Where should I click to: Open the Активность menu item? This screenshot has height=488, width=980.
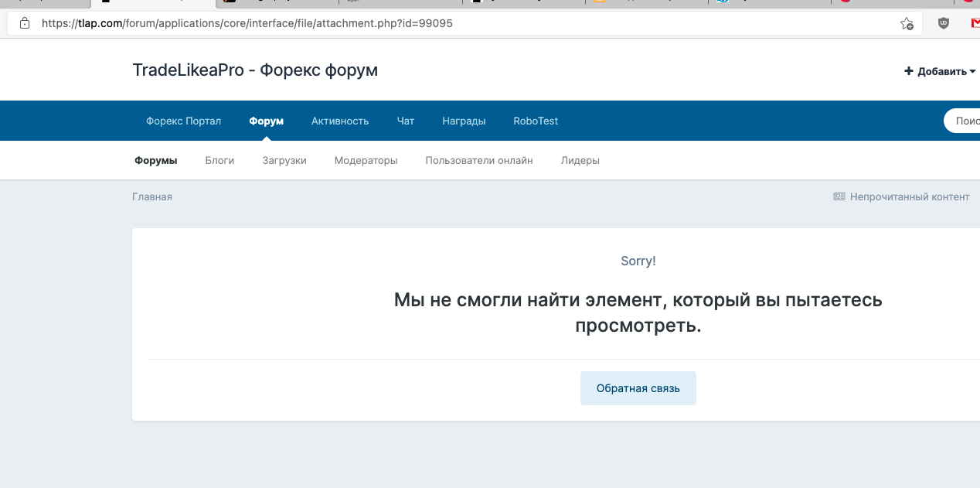340,121
